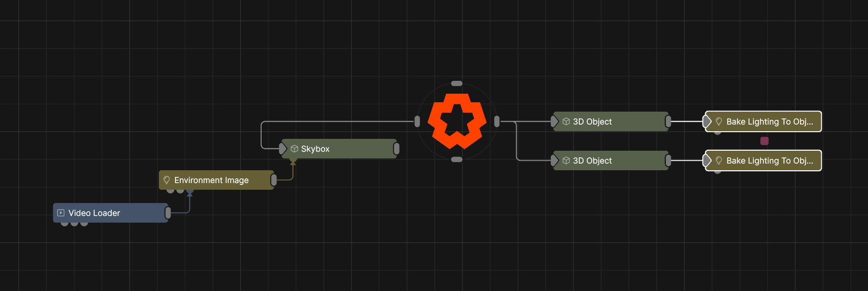The image size is (868, 291).
Task: Click the orange Root node logo
Action: tap(457, 121)
